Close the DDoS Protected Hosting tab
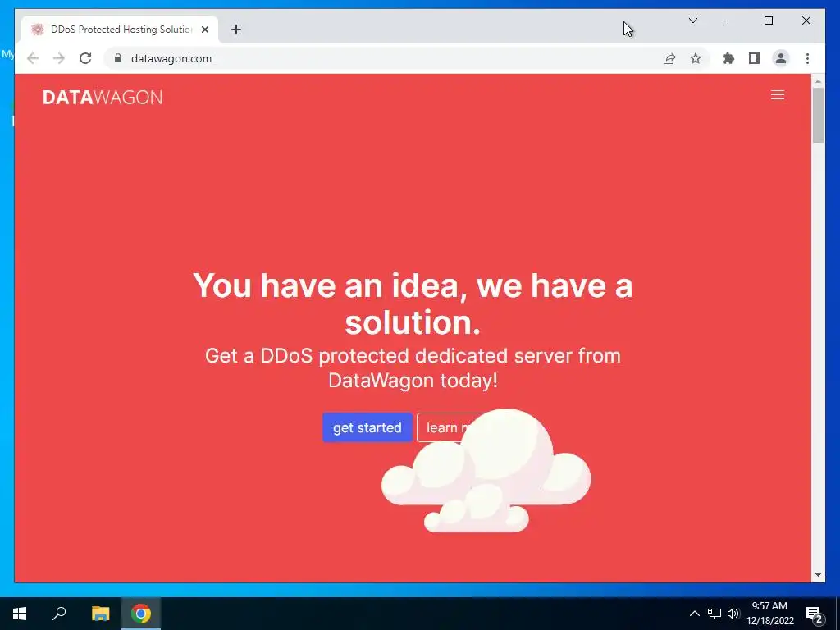Screen dimensions: 840x630 tap(204, 30)
